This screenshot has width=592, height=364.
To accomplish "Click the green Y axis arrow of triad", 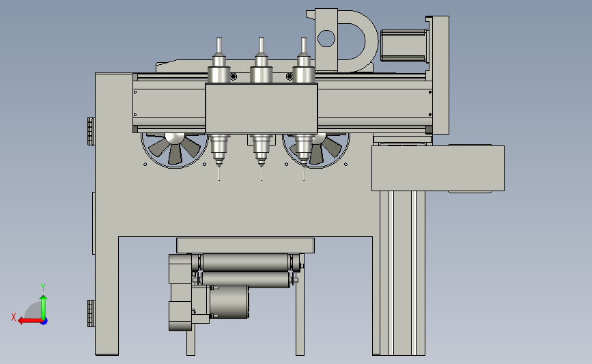I will coord(44,308).
